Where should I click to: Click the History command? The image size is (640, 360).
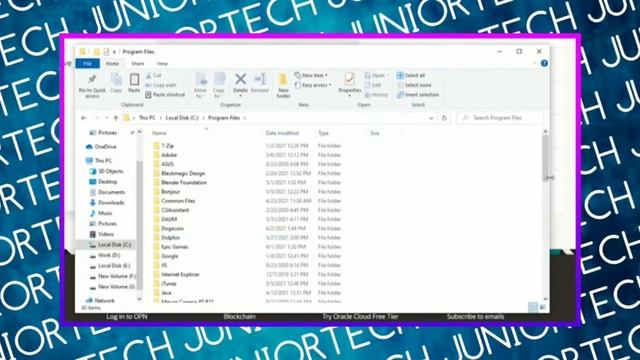(x=376, y=95)
